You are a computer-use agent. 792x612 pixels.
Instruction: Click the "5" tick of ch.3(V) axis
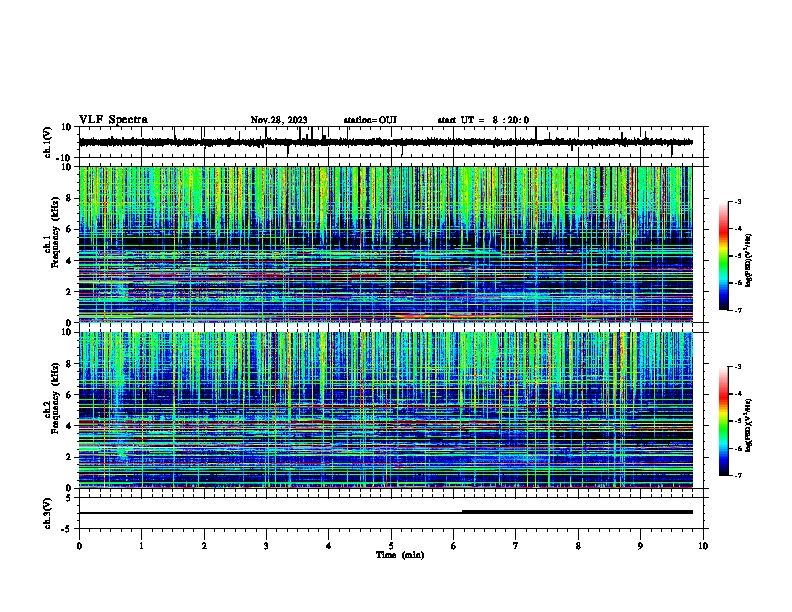[x=69, y=498]
